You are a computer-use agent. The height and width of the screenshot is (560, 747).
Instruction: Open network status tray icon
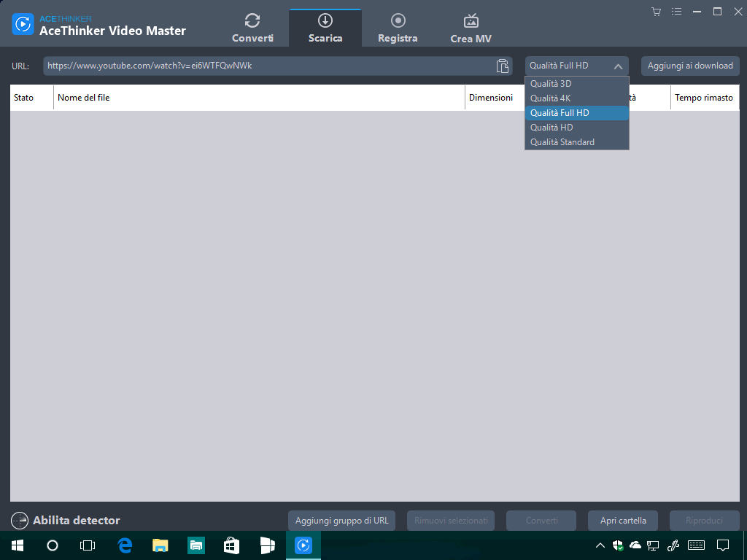[x=653, y=545]
